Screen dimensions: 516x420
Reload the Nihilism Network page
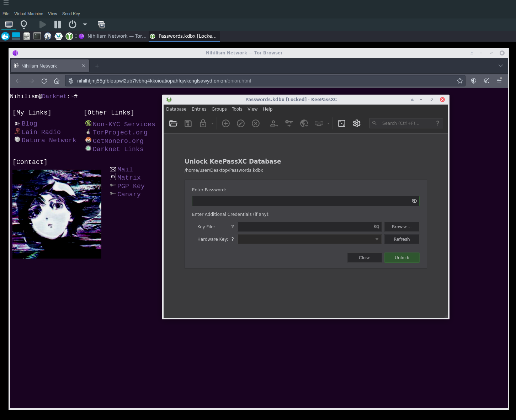44,81
